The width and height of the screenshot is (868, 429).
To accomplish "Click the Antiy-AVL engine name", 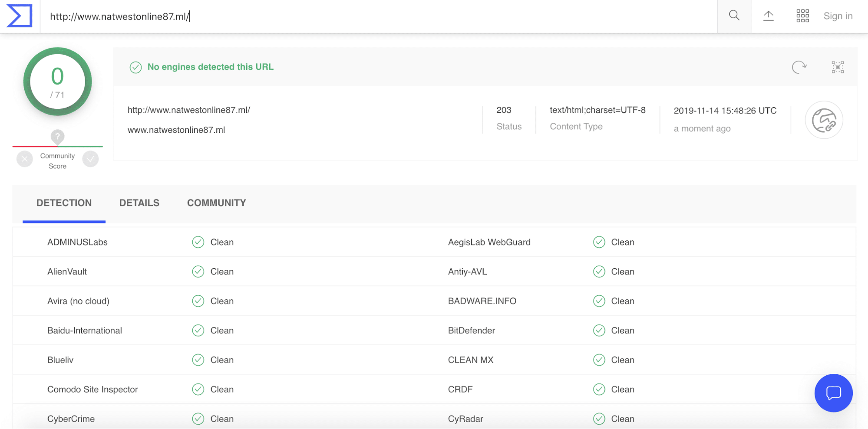I will point(467,272).
